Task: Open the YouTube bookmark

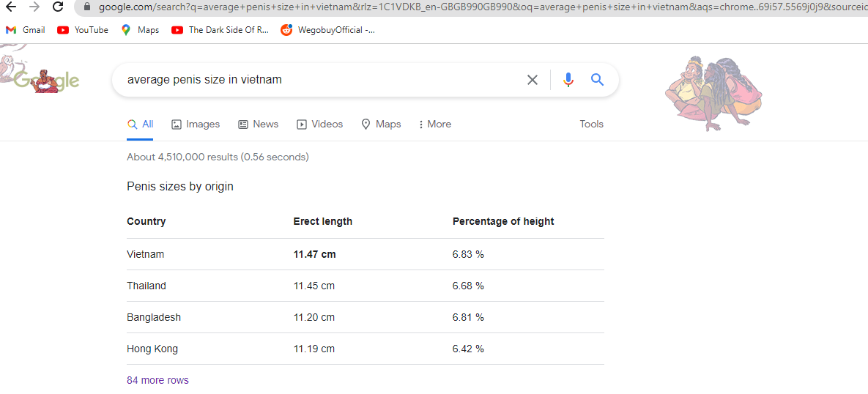Action: click(x=83, y=30)
